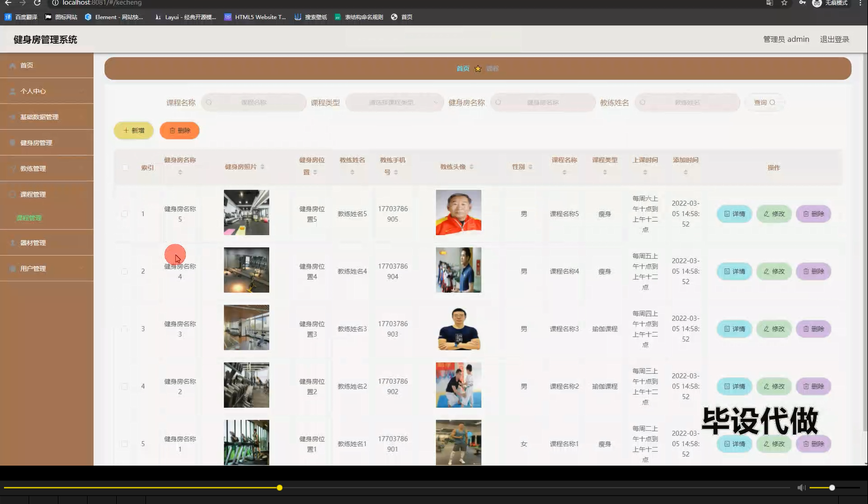Image resolution: width=868 pixels, height=504 pixels.
Task: Open coach avatar thumbnail for 教练姓名3
Action: click(459, 328)
